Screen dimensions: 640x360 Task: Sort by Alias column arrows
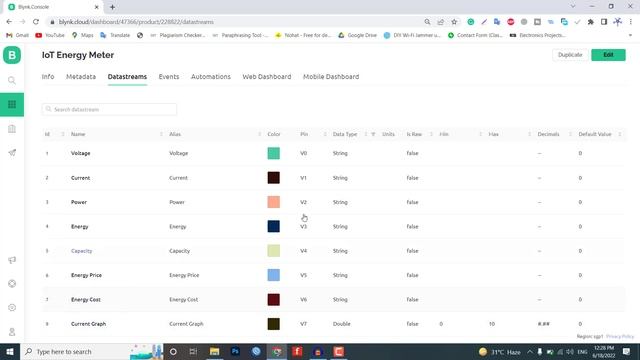tap(260, 134)
